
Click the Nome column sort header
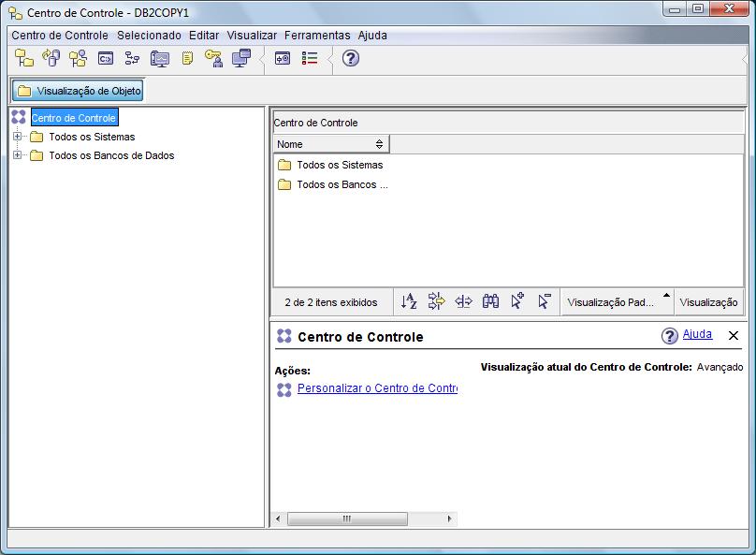329,145
